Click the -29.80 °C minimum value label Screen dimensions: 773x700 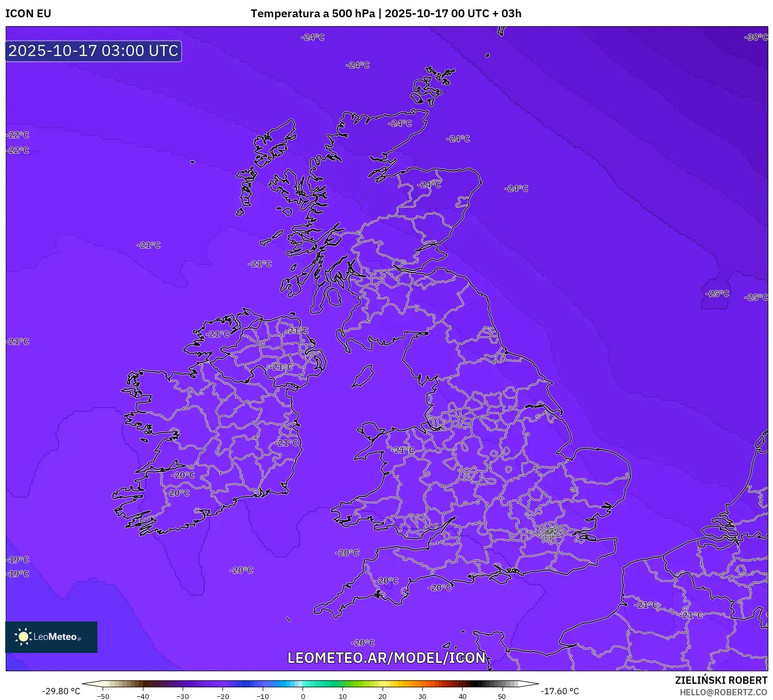61,691
